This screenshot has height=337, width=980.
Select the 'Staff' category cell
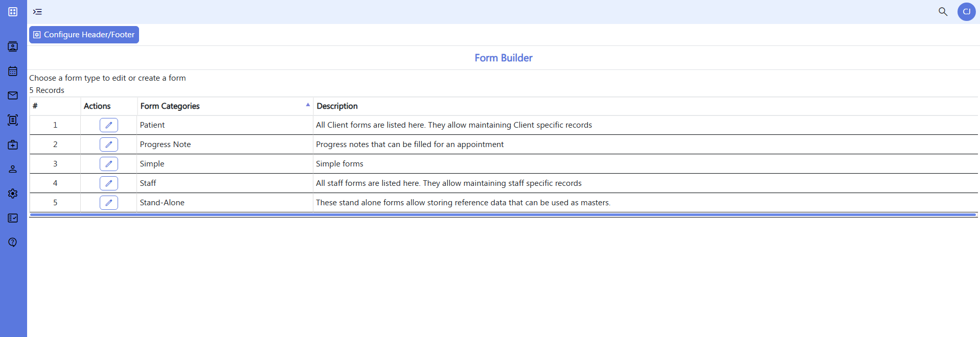pyautogui.click(x=225, y=183)
